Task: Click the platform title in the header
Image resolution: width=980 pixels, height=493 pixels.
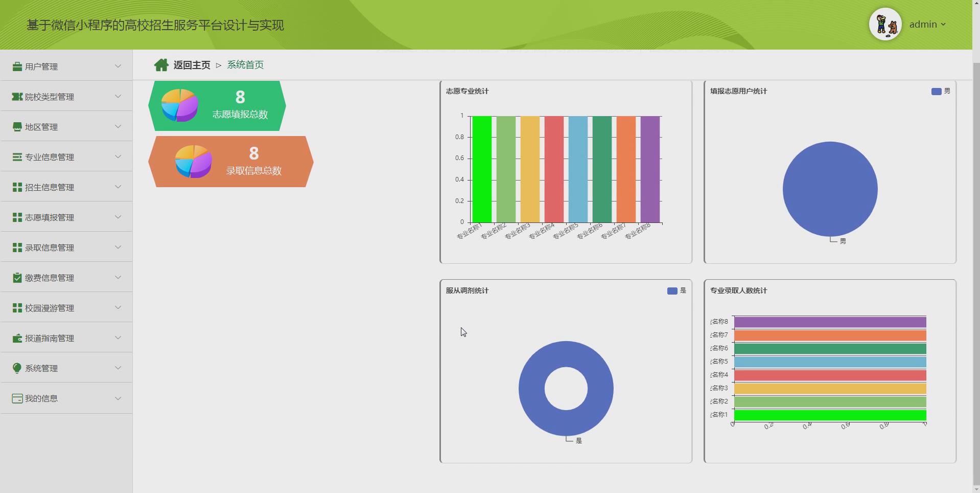Action: (155, 25)
